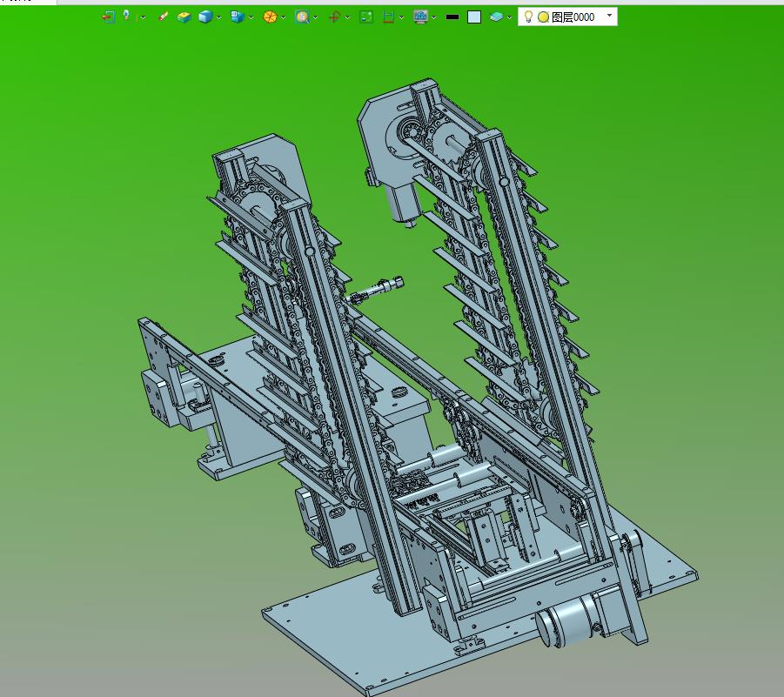Open dropdown next to magnifier zoom icon
This screenshot has width=784, height=697.
(x=316, y=17)
